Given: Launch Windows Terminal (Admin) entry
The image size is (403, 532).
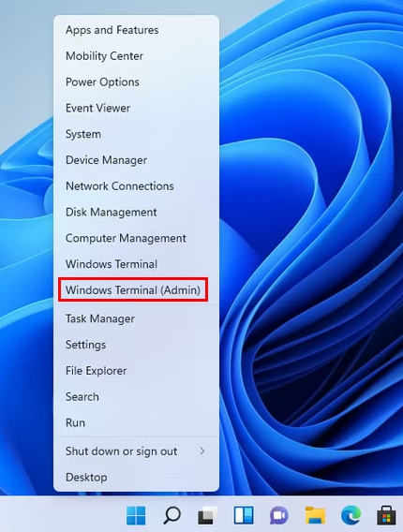Looking at the screenshot, I should pos(136,290).
